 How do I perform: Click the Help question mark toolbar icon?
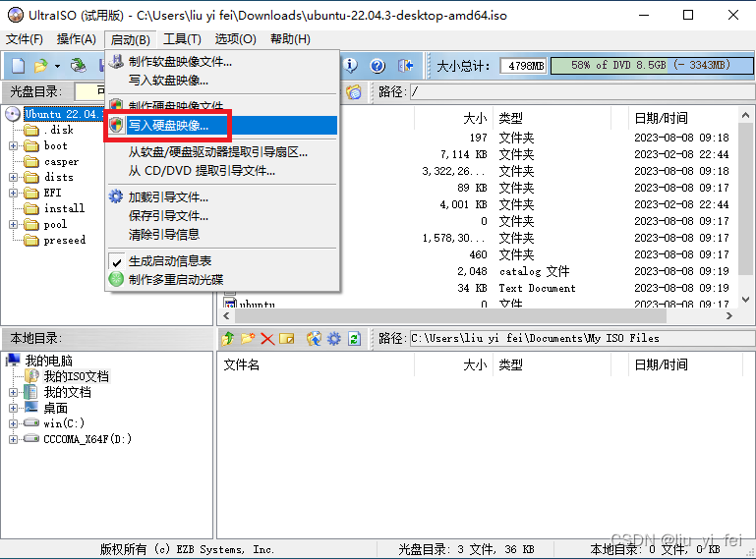click(x=378, y=66)
